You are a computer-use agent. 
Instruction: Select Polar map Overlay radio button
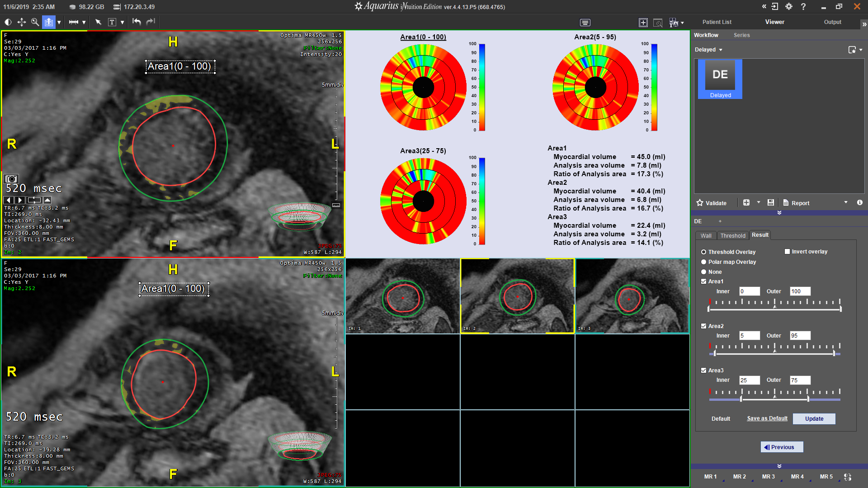[x=703, y=262]
